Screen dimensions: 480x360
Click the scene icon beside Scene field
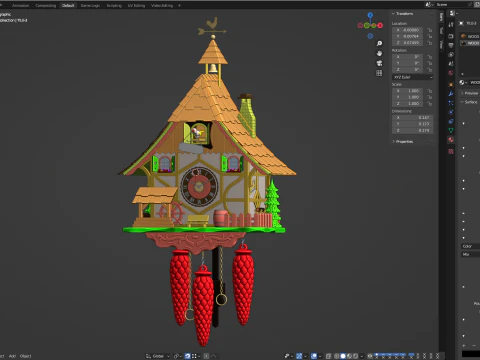[x=429, y=4]
